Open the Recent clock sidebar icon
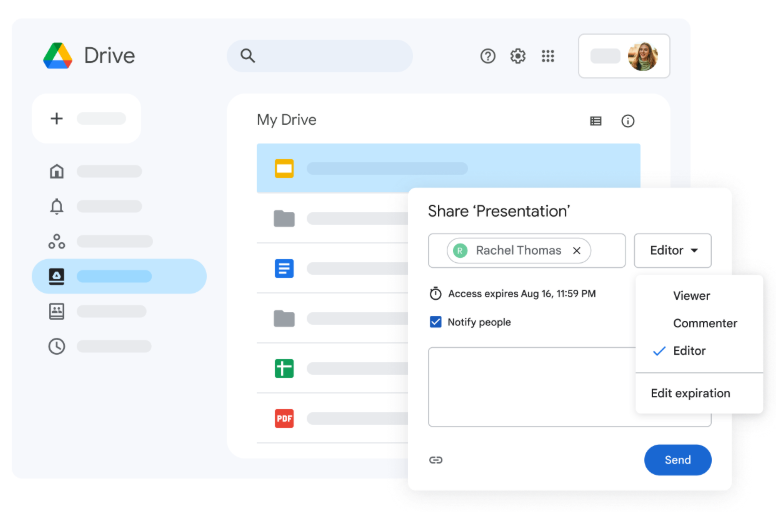This screenshot has height=512, width=776. pos(56,346)
